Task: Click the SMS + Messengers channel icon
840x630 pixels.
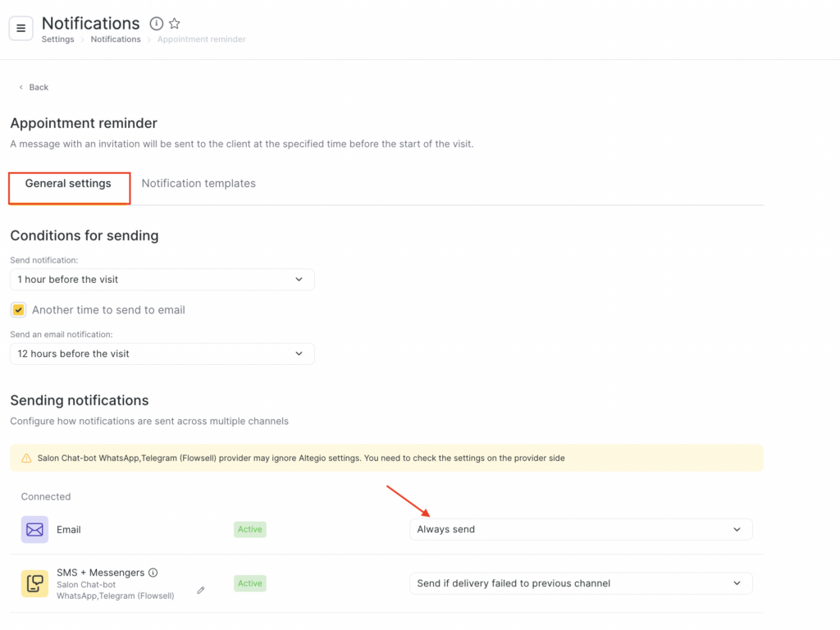Action: (34, 583)
